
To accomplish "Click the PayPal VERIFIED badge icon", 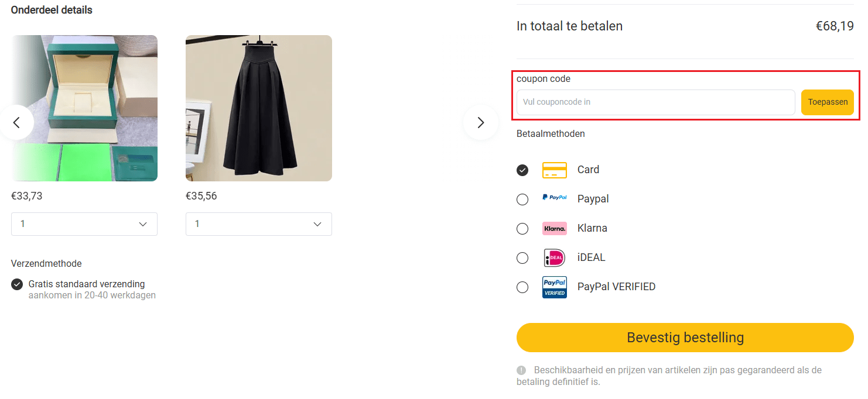I will (x=554, y=287).
